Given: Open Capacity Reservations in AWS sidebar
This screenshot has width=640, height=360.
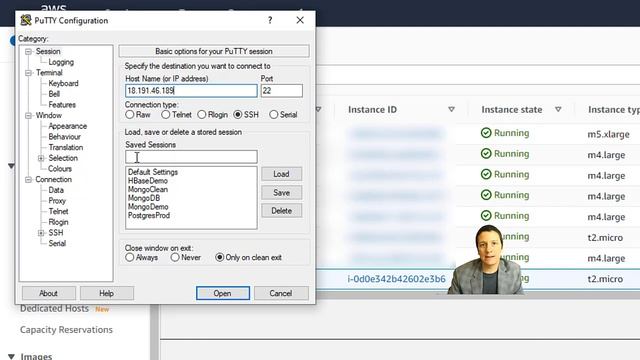Looking at the screenshot, I should click(x=66, y=330).
